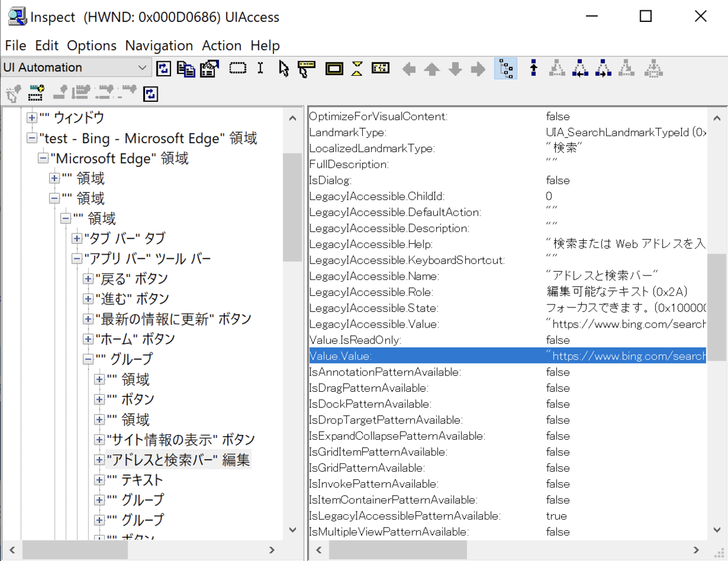728x561 pixels.
Task: Click the IsLegacyIAccessiblePatternAvailable property row
Action: 507,516
